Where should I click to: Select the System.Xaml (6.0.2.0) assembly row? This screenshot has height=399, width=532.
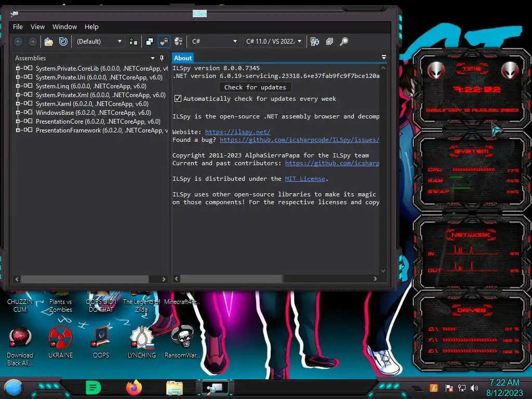coord(92,103)
